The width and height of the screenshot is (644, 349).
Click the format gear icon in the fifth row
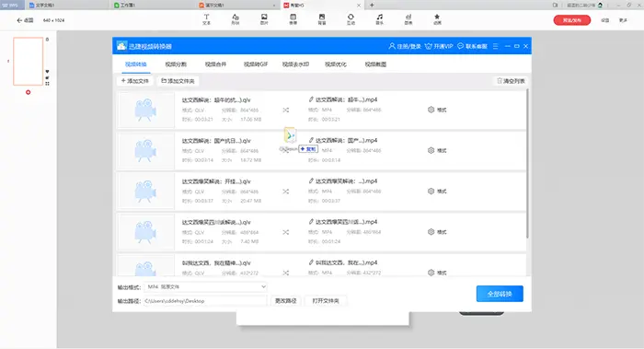pyautogui.click(x=431, y=273)
